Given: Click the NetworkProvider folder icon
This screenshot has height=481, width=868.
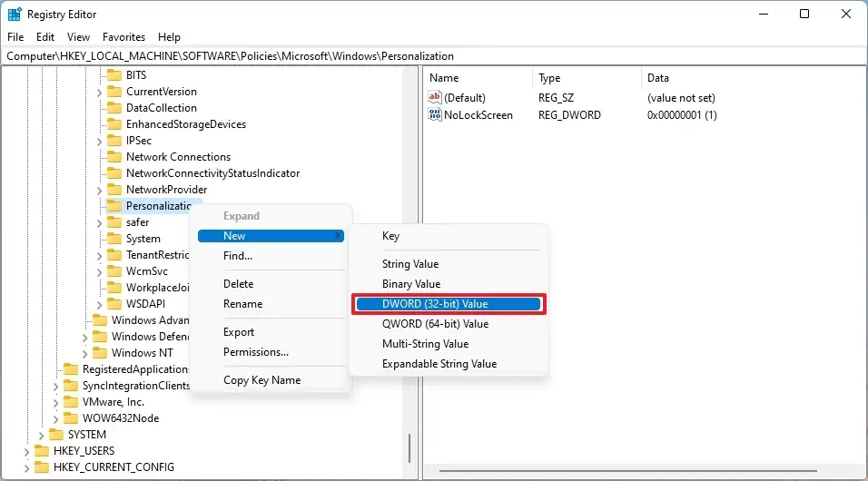Looking at the screenshot, I should pos(114,190).
